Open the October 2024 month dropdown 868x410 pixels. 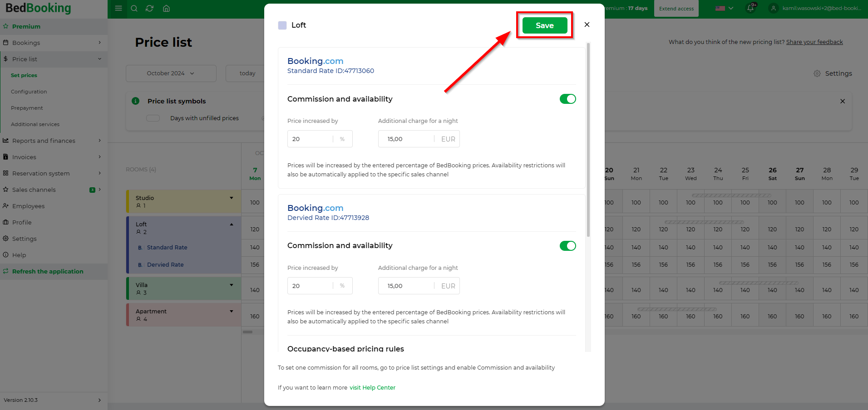[171, 73]
